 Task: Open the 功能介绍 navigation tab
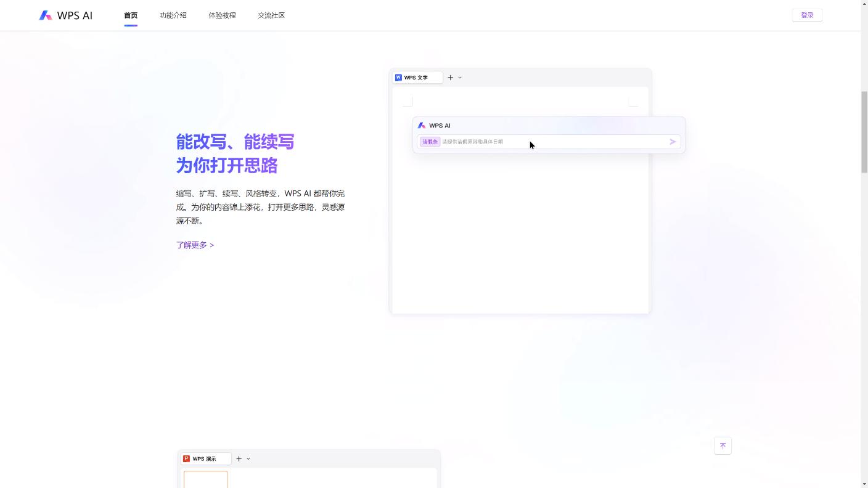point(173,15)
